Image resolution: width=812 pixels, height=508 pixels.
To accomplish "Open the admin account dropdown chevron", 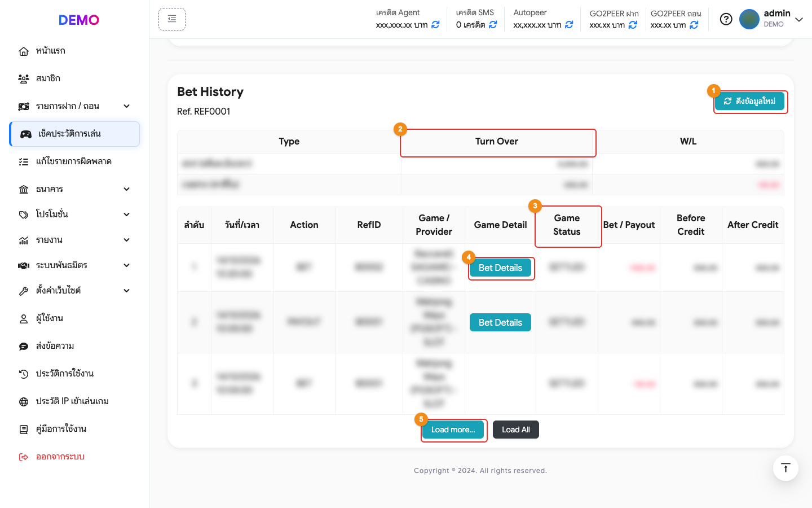I will [799, 19].
